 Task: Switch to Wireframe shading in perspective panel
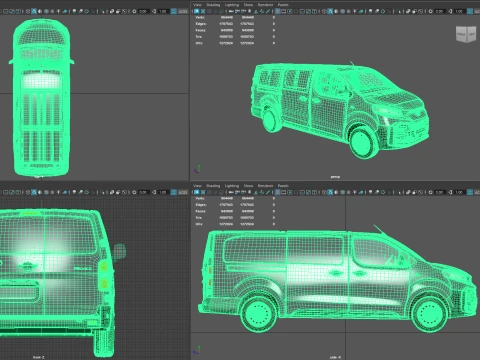(x=324, y=11)
